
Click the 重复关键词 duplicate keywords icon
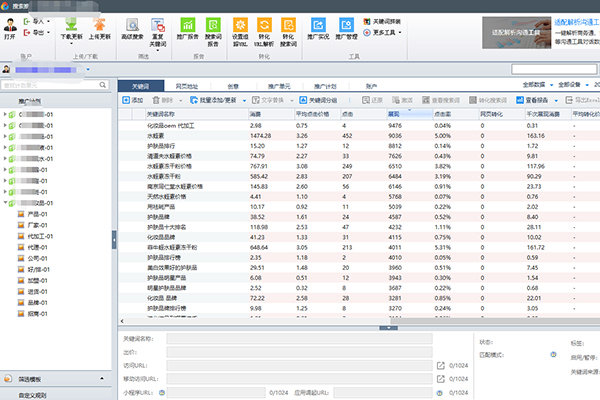159,28
